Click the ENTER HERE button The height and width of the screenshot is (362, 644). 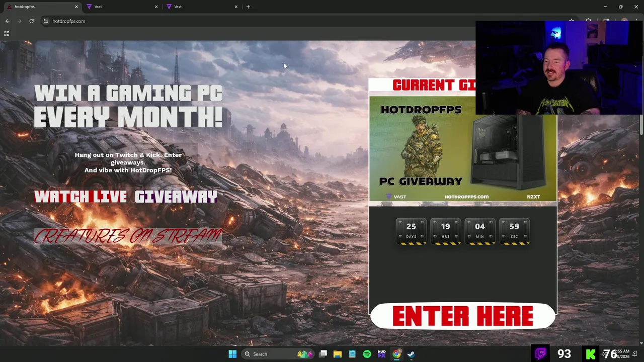[463, 316]
